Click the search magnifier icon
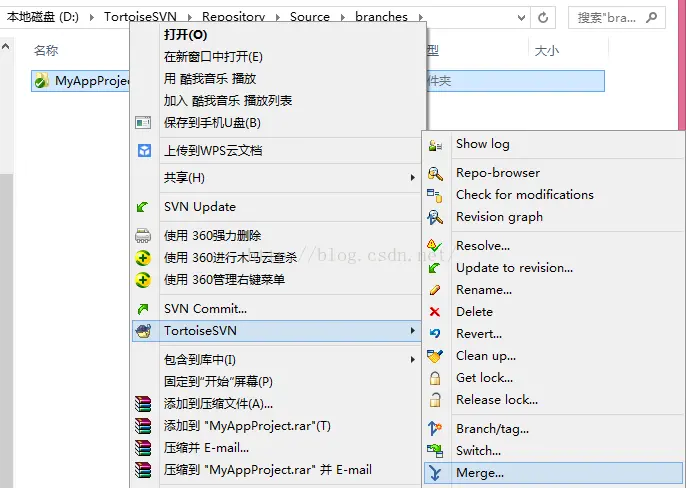The width and height of the screenshot is (686, 488). pyautogui.click(x=651, y=18)
